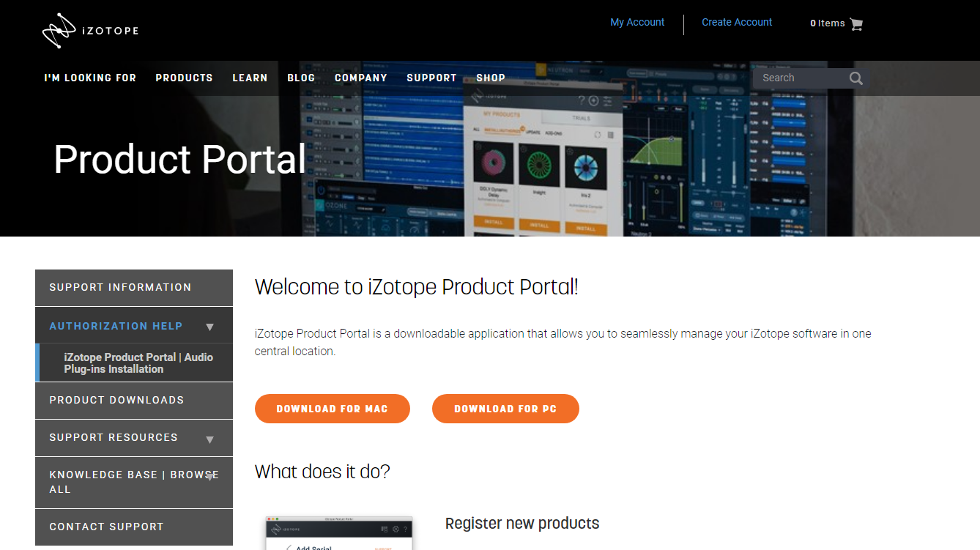Expand the Knowledge Base arrow
The width and height of the screenshot is (980, 550).
click(210, 476)
